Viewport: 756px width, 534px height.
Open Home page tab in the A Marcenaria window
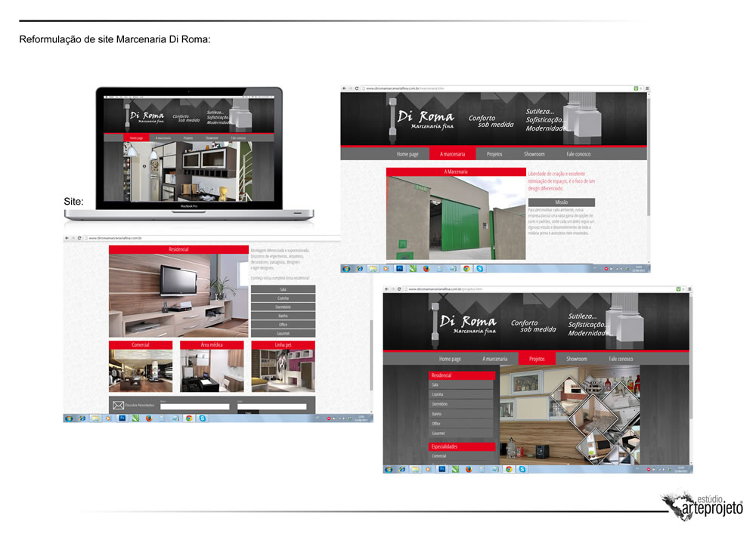click(407, 154)
